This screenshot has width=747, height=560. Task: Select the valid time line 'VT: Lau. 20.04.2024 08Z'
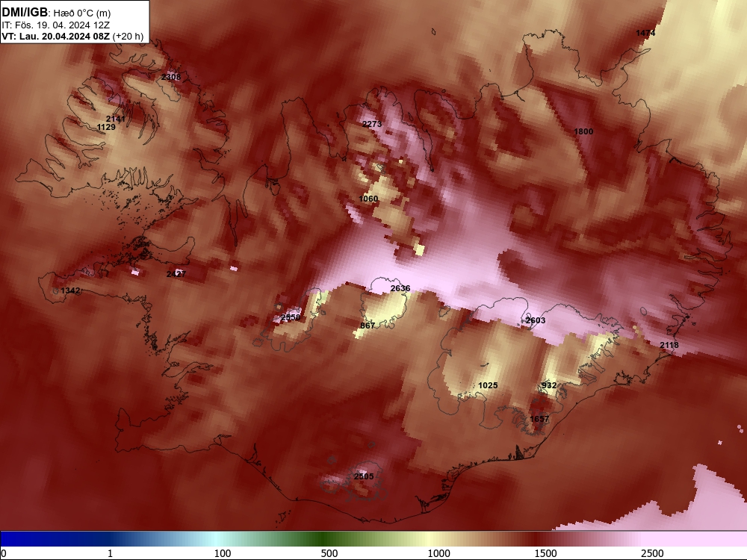tap(56, 37)
